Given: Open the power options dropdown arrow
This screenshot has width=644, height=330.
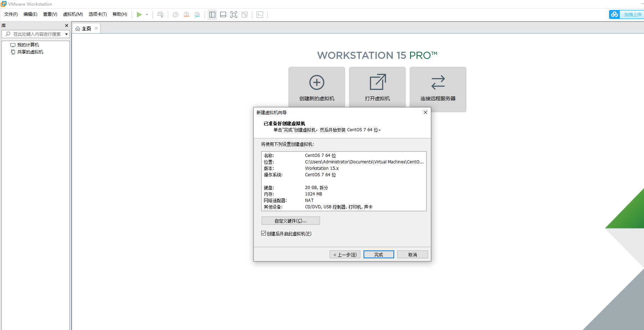Looking at the screenshot, I should click(x=147, y=15).
